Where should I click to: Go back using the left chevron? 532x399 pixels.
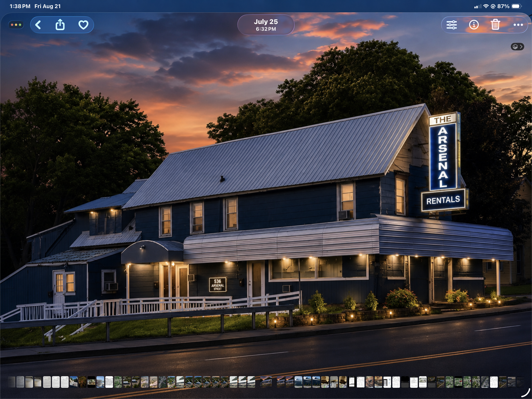pyautogui.click(x=38, y=25)
